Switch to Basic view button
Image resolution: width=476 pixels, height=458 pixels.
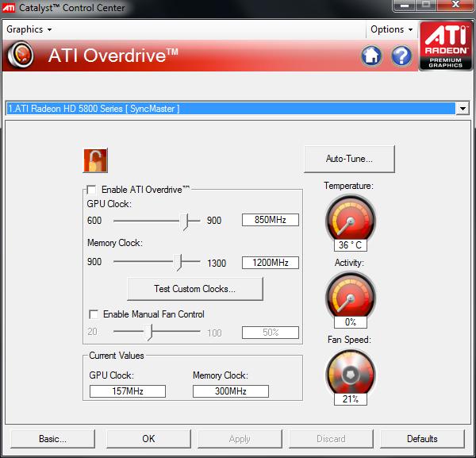click(52, 439)
